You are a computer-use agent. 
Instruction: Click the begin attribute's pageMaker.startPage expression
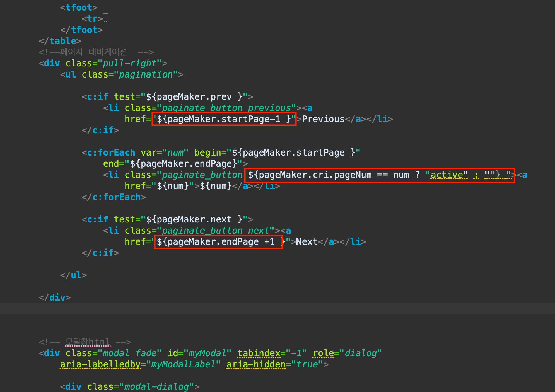[293, 153]
